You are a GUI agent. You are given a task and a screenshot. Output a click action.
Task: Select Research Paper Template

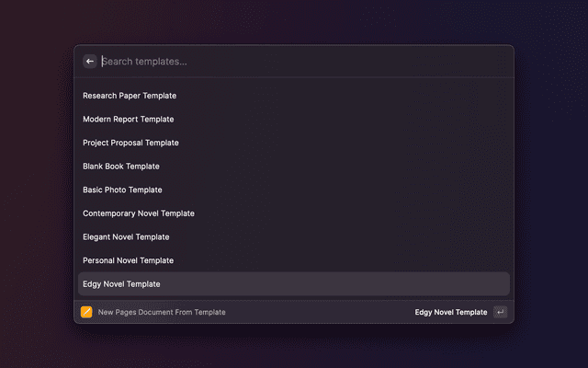tap(130, 96)
